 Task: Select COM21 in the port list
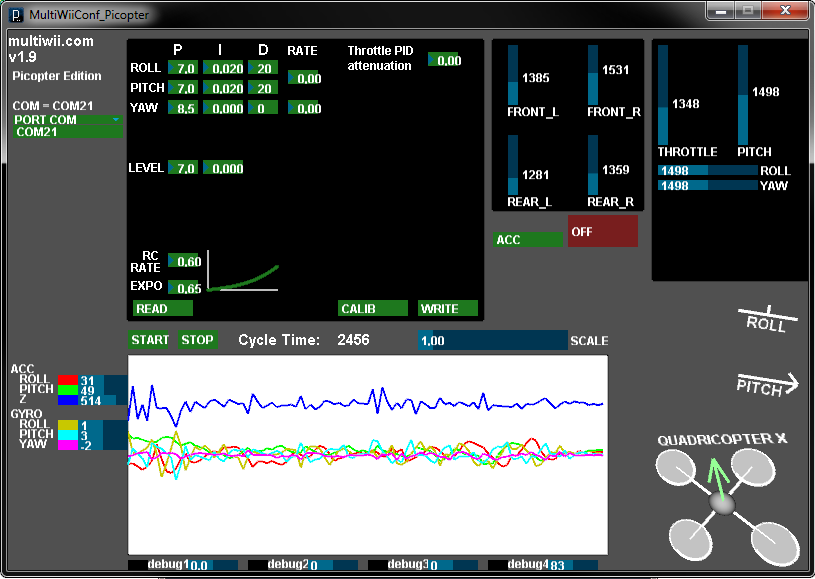click(68, 131)
